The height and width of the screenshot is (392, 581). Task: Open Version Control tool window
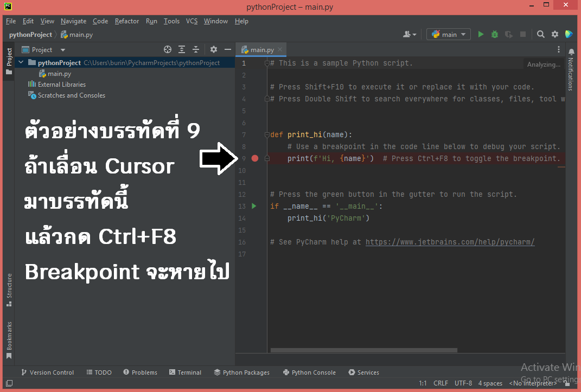pyautogui.click(x=47, y=372)
